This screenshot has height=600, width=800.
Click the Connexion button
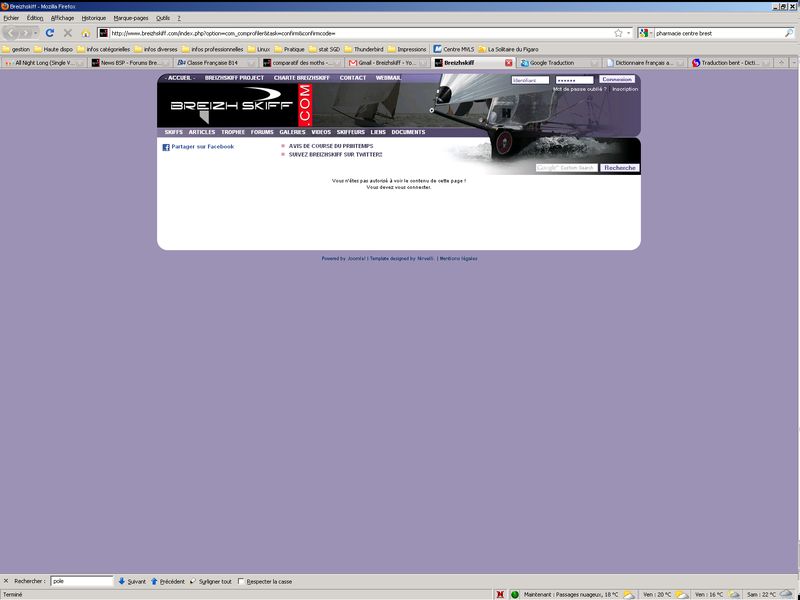coord(617,80)
